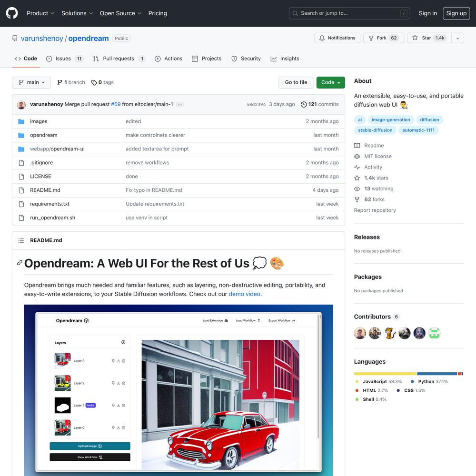Open requirements.txt file
The image size is (476, 476).
(50, 204)
